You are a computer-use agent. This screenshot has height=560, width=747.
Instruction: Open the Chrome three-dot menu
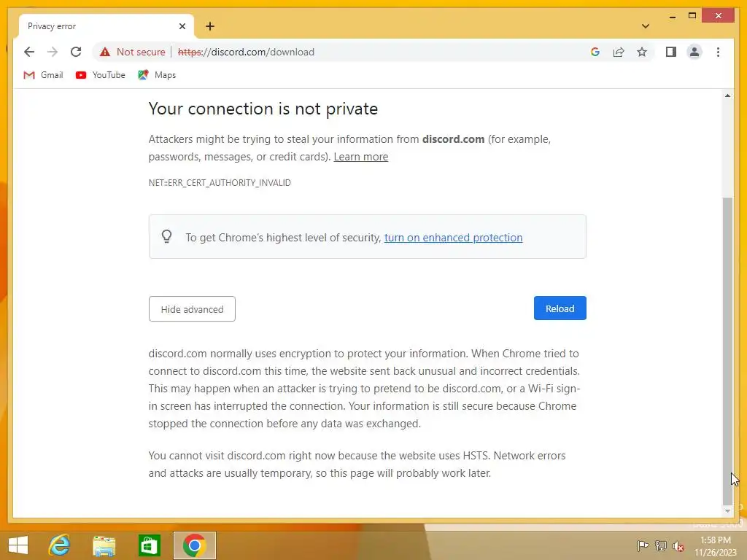(x=719, y=52)
